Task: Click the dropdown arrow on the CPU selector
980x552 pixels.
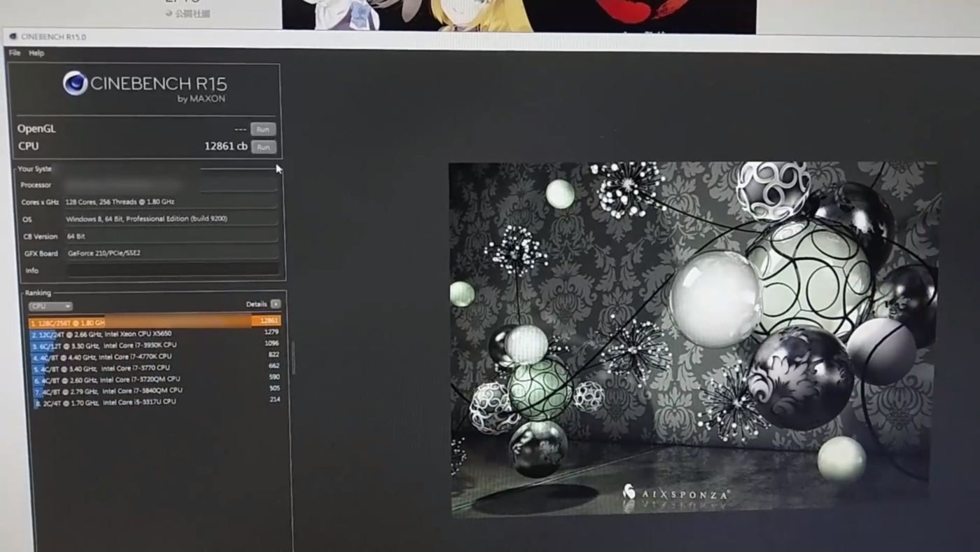Action: [66, 306]
